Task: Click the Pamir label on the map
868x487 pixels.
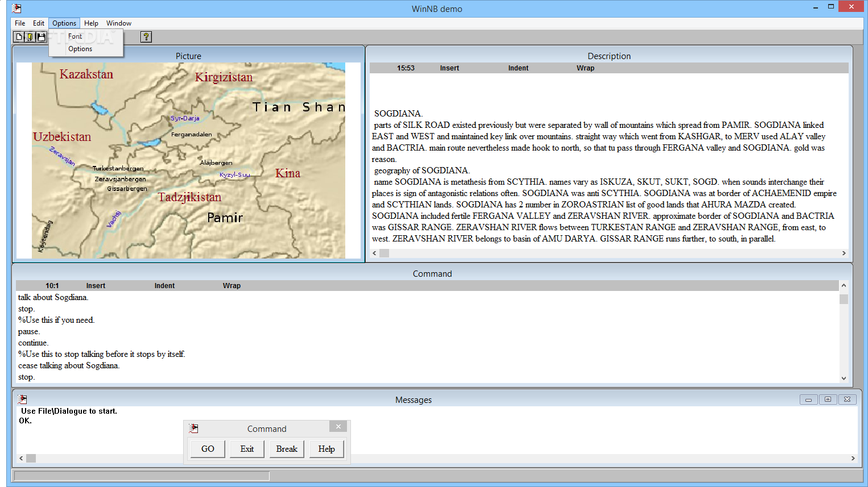Action: 225,218
